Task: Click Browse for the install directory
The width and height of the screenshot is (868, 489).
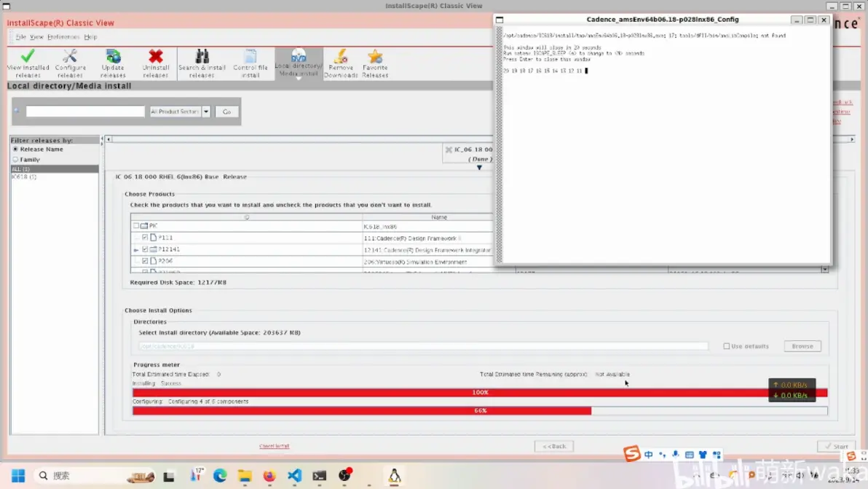Action: point(802,346)
